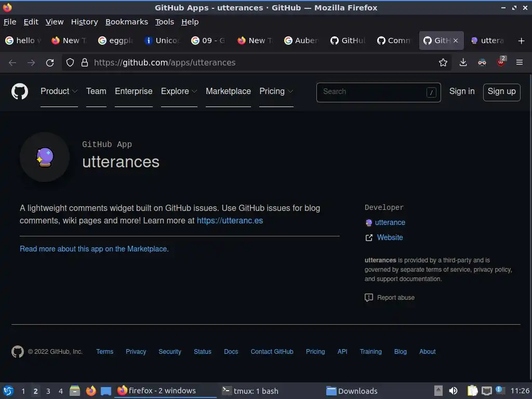
Task: Click the Sign up button
Action: click(501, 92)
